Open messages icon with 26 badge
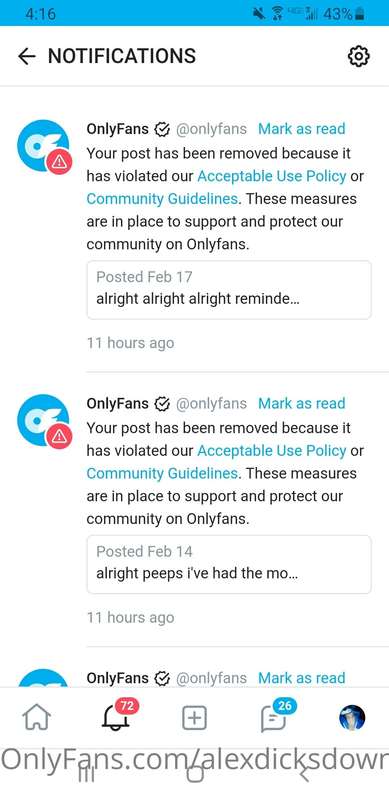 274,715
